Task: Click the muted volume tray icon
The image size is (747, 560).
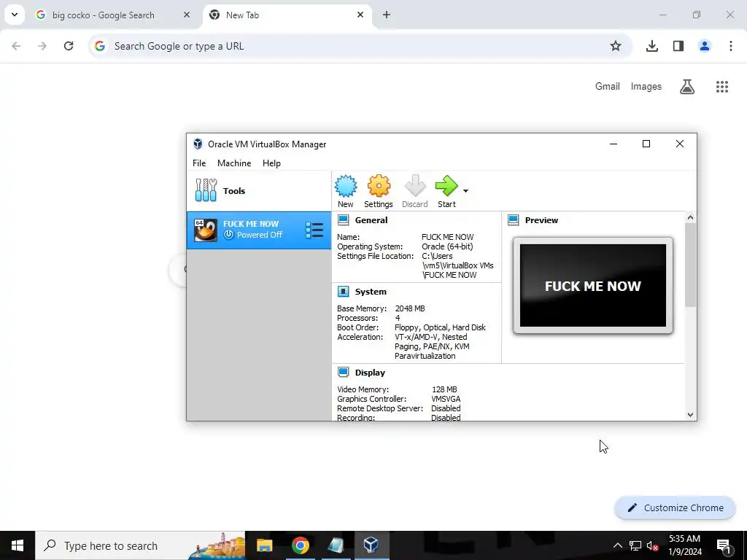Action: point(652,545)
